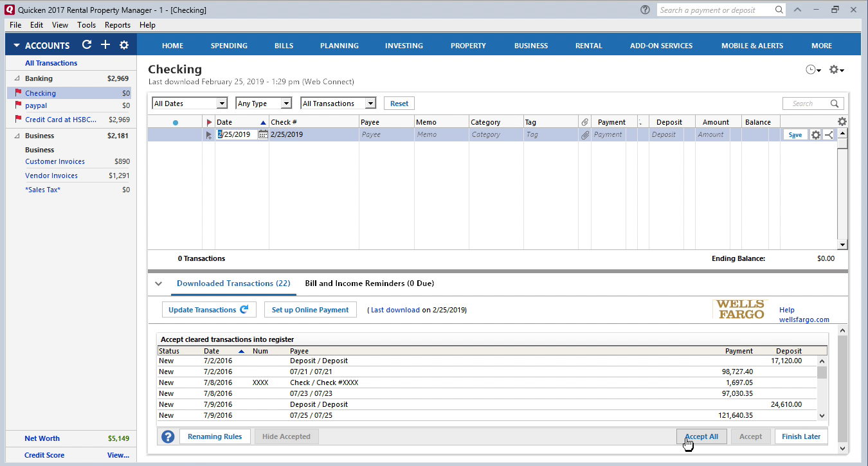Click the blue dot status column header

tap(176, 122)
